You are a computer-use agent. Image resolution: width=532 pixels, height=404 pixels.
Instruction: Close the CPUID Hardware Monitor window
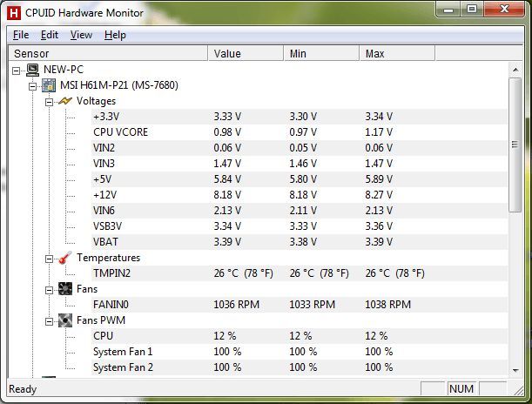tap(504, 10)
